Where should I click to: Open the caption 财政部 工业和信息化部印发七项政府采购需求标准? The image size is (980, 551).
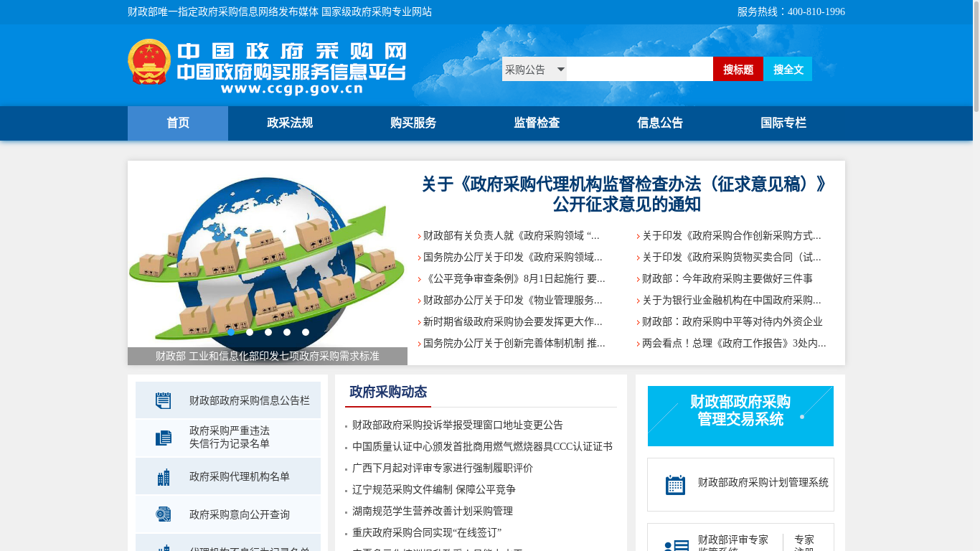pos(268,356)
